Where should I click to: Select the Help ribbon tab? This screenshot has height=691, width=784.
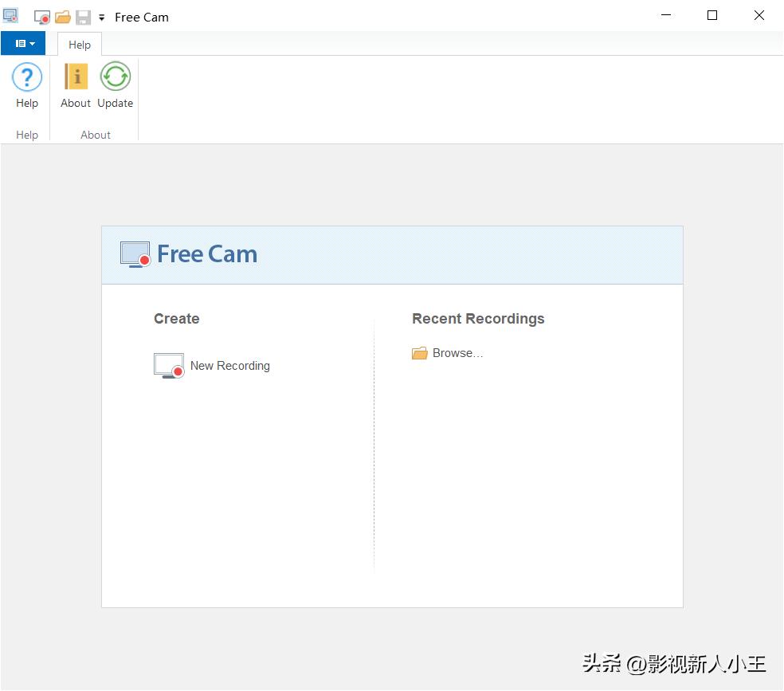coord(80,45)
